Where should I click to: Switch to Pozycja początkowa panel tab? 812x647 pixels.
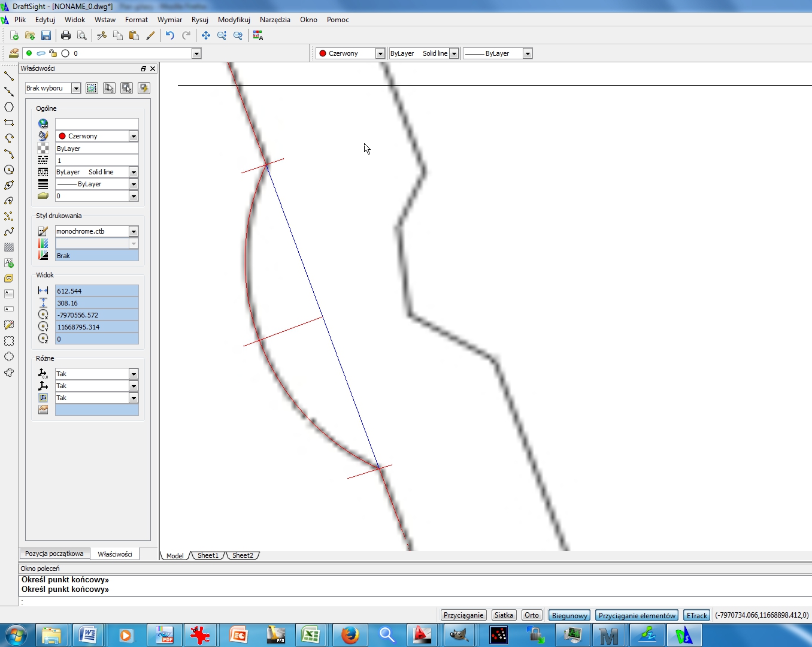[x=54, y=554]
